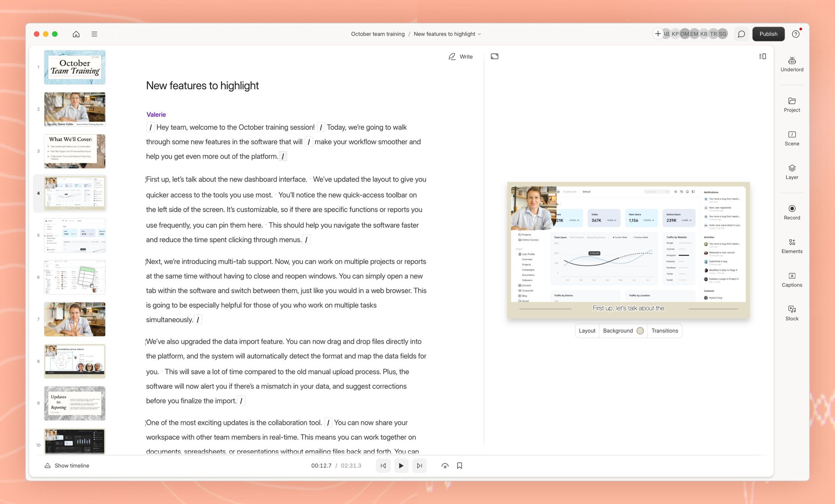
Task: Open the Transitions tab
Action: tap(664, 331)
